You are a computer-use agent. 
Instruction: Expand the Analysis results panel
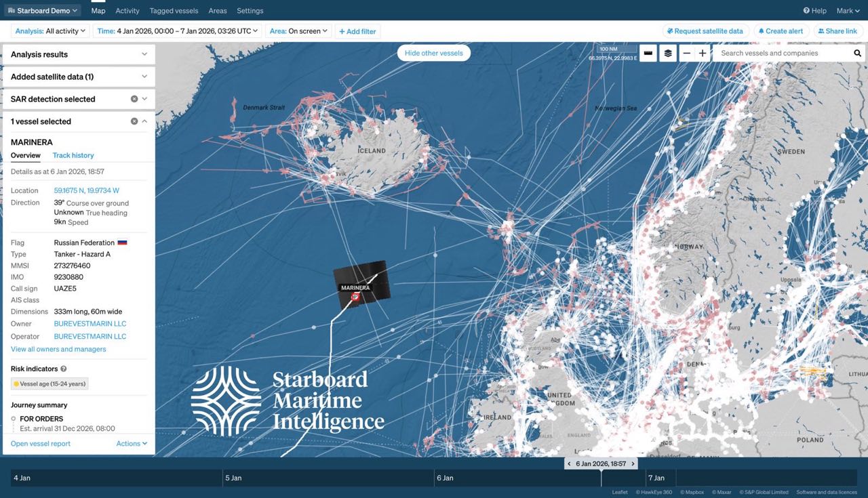(144, 54)
